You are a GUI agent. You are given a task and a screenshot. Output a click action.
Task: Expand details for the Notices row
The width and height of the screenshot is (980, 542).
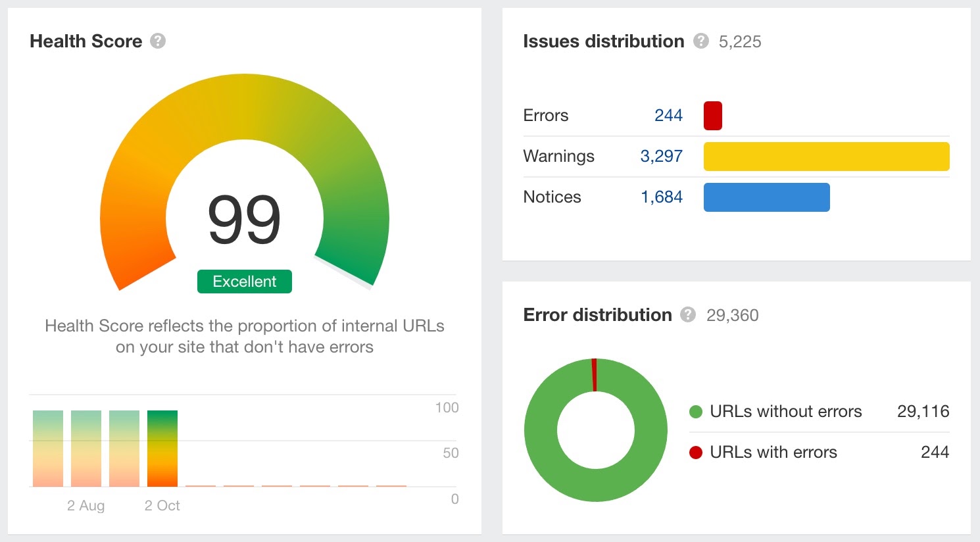(551, 197)
